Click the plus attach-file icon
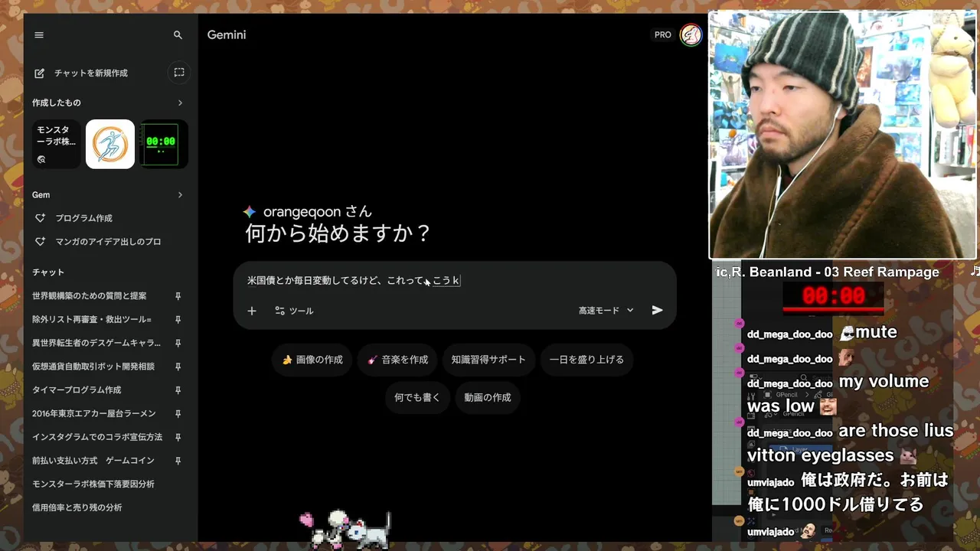The image size is (980, 551). point(252,311)
